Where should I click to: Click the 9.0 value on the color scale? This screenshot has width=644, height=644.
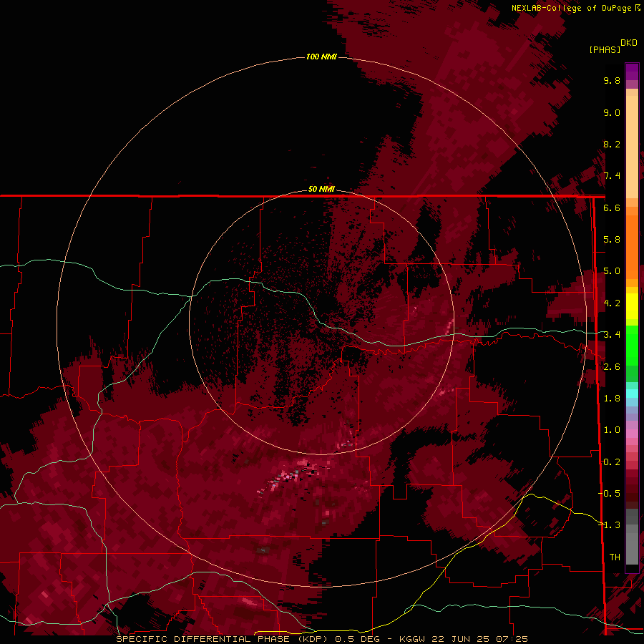[x=612, y=112]
